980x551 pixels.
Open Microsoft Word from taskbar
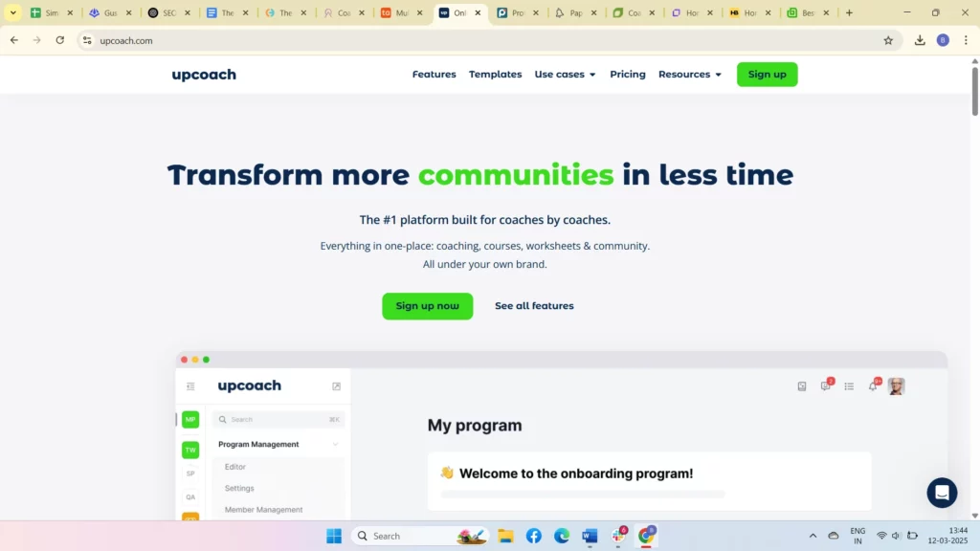(590, 536)
